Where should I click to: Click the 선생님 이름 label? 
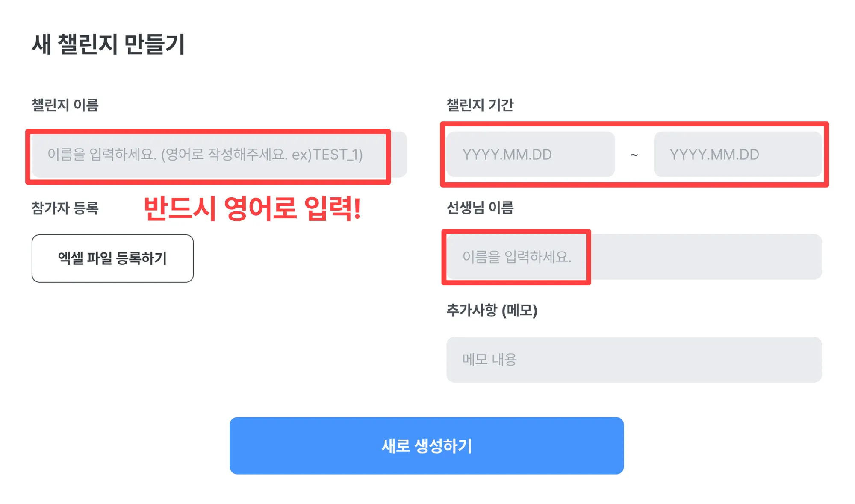tap(480, 208)
